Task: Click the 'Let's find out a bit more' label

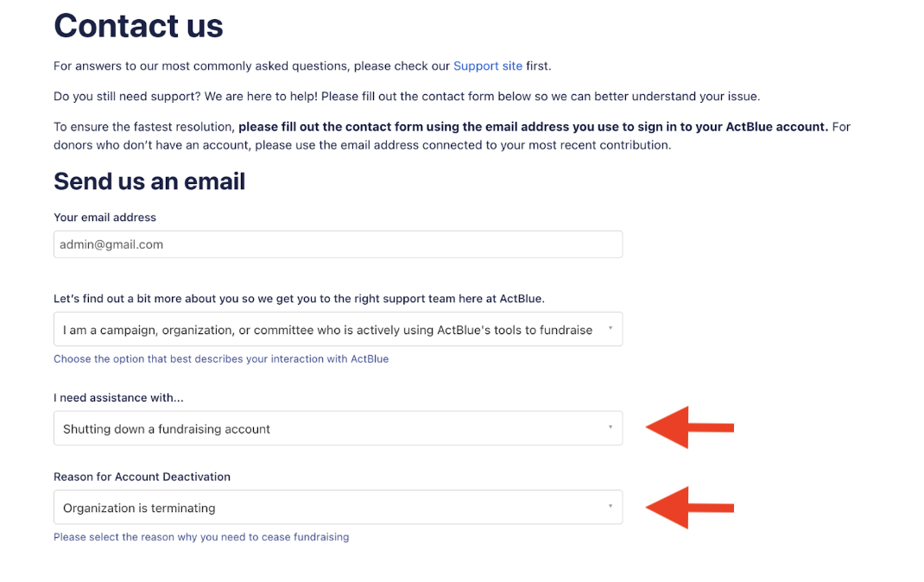Action: [x=299, y=299]
